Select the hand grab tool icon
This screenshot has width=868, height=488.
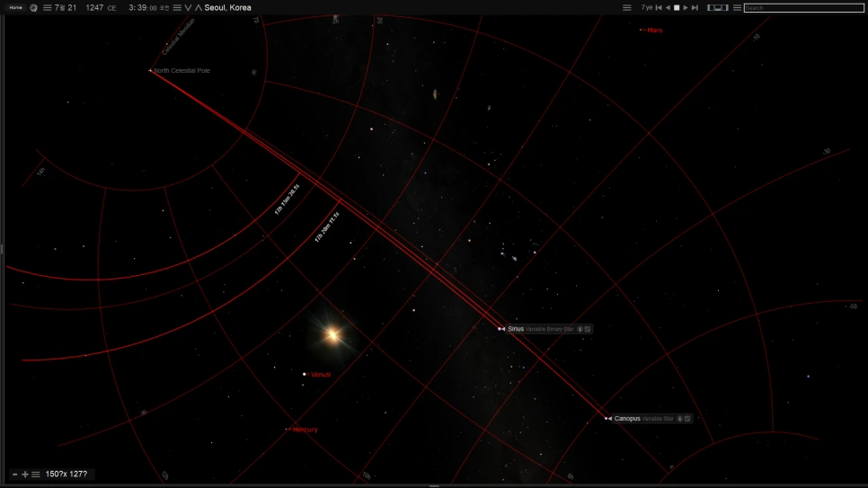click(x=33, y=8)
